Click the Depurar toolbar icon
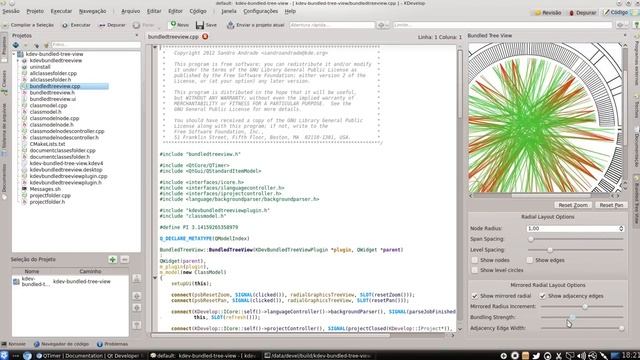This screenshot has width=640, height=360. pyautogui.click(x=102, y=25)
